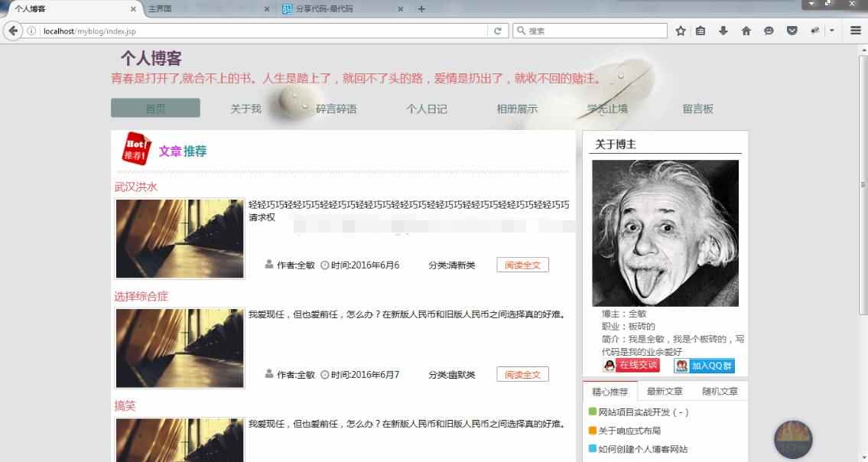
Task: Open link 关于响应式布局
Action: click(x=629, y=431)
